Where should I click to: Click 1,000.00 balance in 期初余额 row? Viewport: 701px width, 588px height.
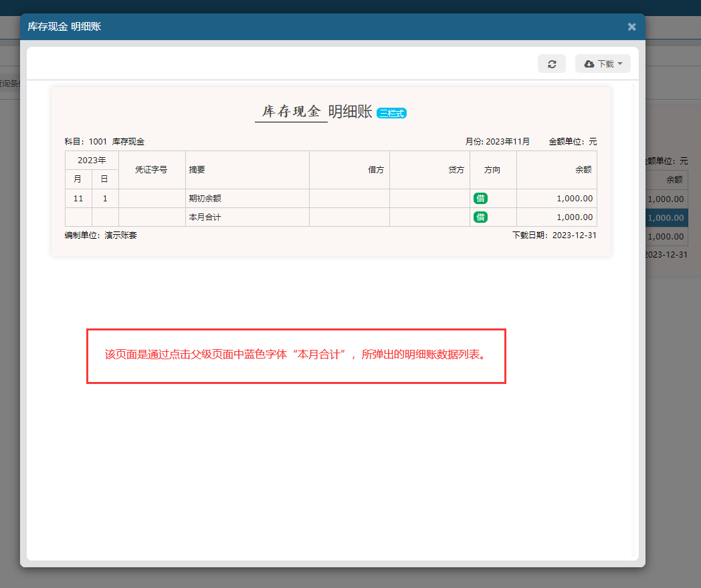575,199
